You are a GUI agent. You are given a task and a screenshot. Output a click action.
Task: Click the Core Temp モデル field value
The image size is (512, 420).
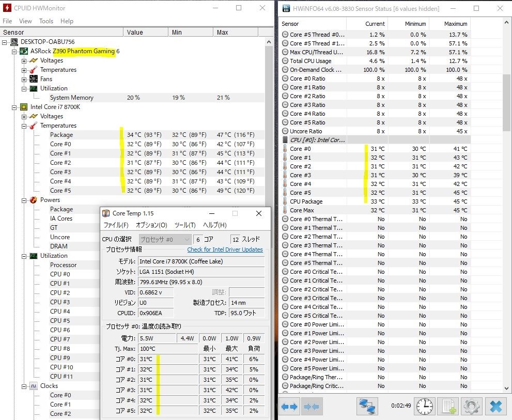tap(201, 261)
